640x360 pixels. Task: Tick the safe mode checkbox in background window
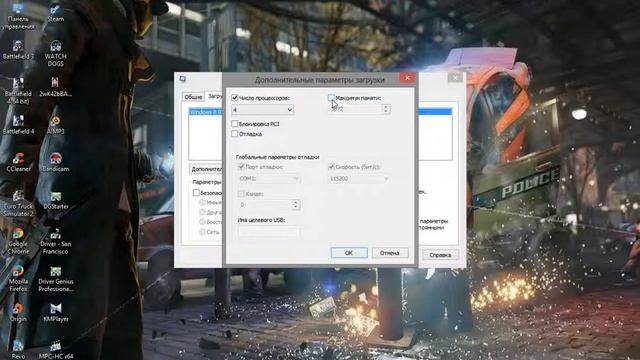click(196, 193)
